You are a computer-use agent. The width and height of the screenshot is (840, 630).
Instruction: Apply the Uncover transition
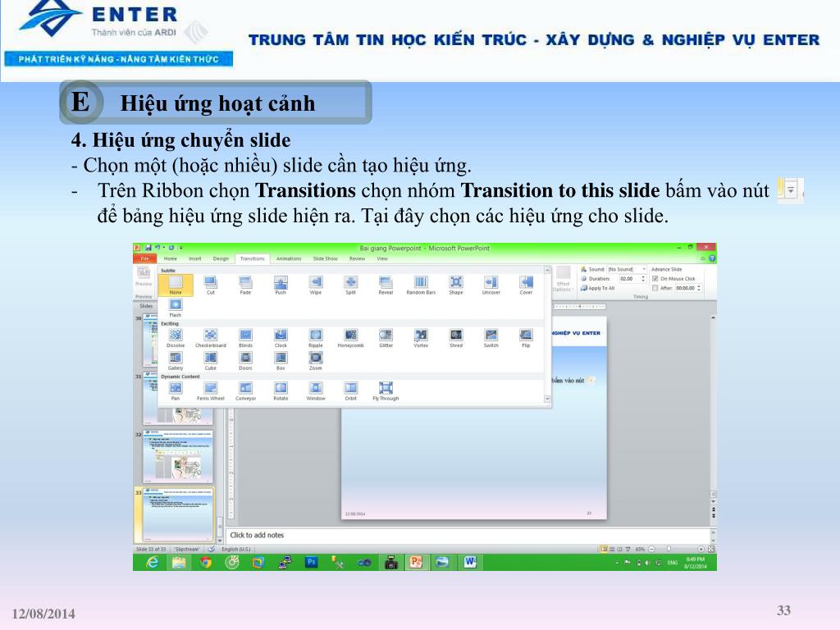click(491, 285)
